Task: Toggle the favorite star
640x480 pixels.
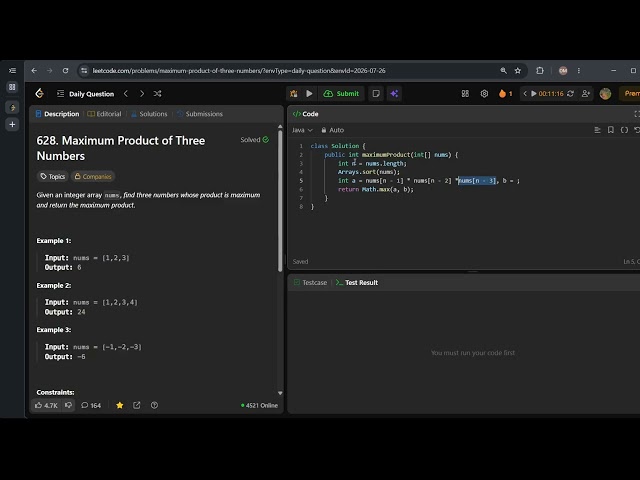Action: click(x=120, y=405)
